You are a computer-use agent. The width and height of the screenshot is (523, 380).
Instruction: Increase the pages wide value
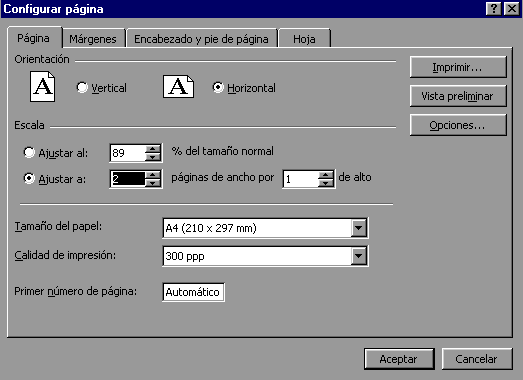click(153, 175)
